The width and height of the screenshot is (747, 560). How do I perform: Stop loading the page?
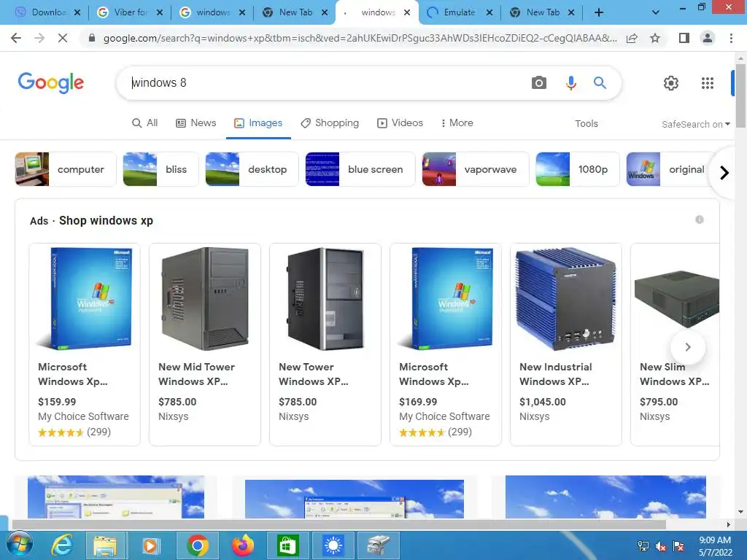click(x=63, y=38)
